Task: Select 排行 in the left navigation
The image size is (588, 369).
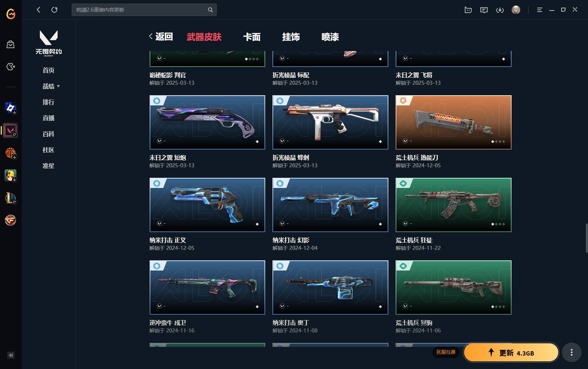Action: click(x=49, y=102)
